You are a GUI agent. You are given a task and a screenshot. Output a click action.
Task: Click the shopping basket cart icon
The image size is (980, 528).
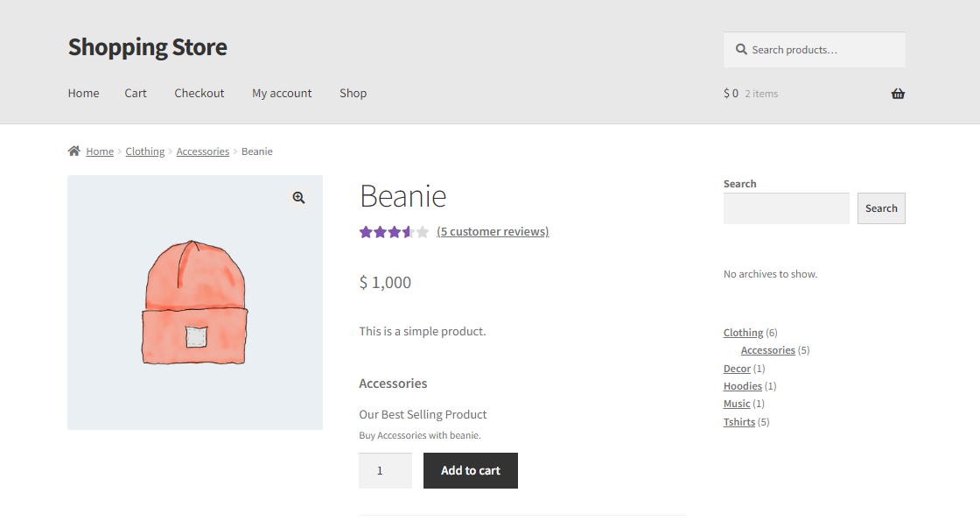[x=898, y=94]
